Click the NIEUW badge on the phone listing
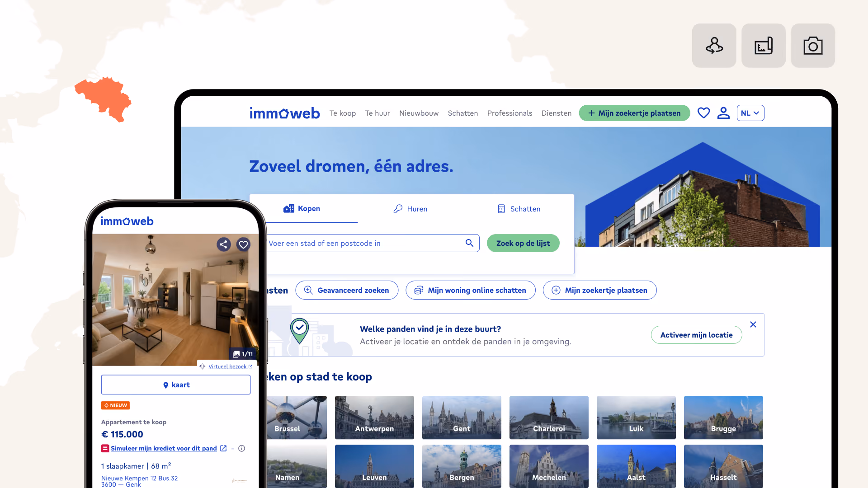This screenshot has width=868, height=488. point(115,405)
